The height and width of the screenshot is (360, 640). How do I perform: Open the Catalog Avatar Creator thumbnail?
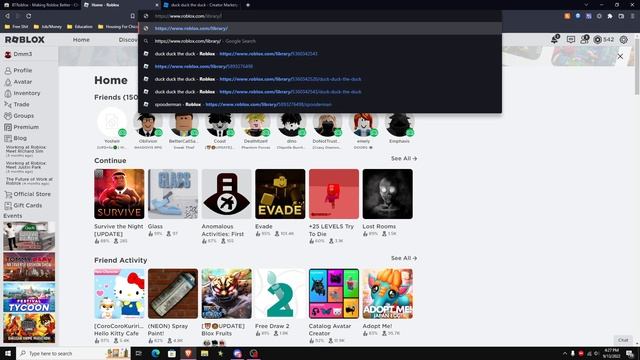pos(334,293)
